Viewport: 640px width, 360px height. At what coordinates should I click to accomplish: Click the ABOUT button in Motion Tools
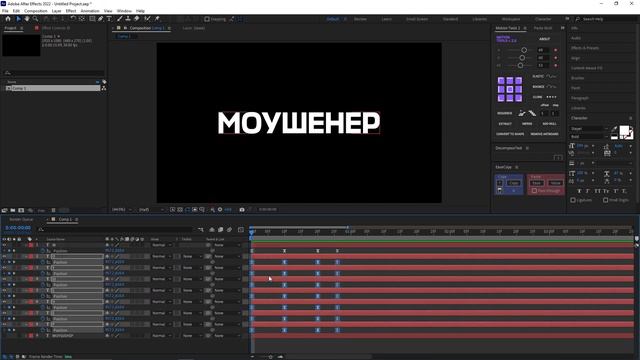pyautogui.click(x=544, y=39)
